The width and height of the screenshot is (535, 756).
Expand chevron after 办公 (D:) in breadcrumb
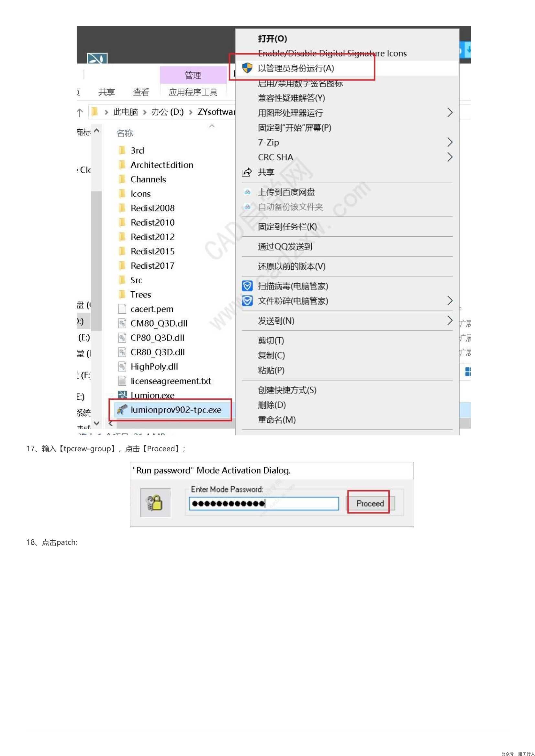pyautogui.click(x=191, y=112)
